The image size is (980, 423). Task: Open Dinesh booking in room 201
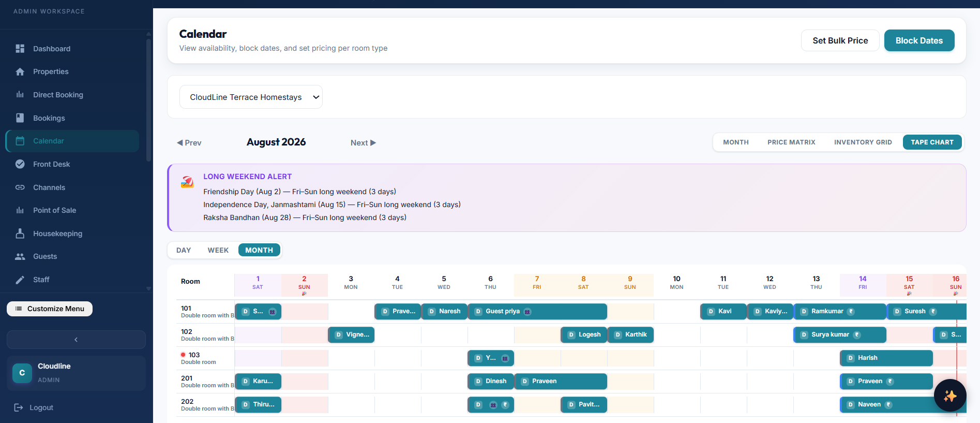[491, 382]
